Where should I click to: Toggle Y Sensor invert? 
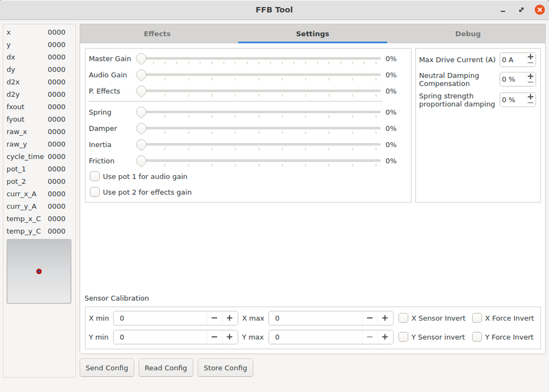404,337
